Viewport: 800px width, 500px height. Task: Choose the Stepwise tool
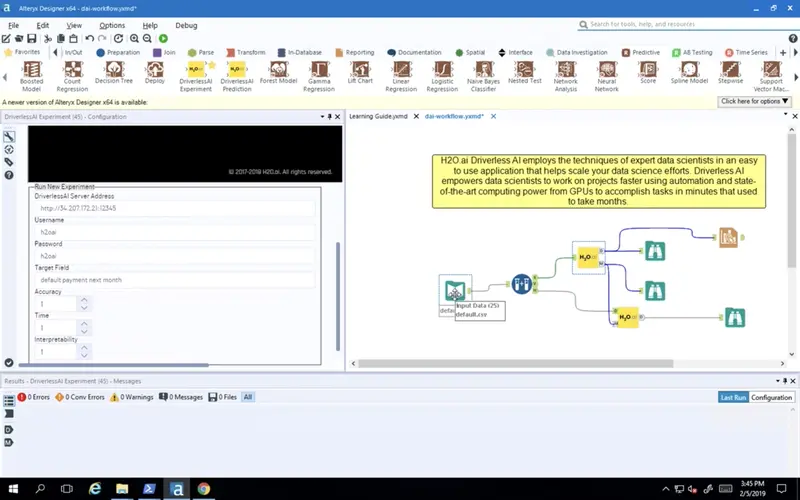730,73
